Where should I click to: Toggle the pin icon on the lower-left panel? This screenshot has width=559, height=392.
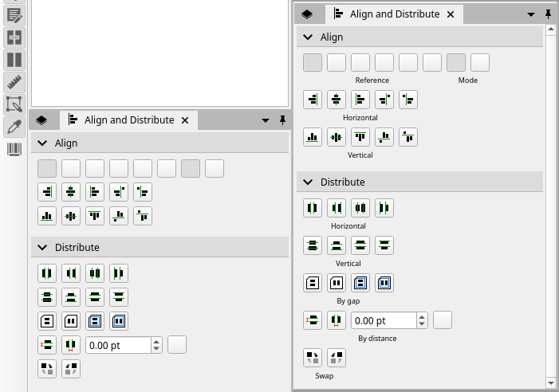[x=282, y=120]
